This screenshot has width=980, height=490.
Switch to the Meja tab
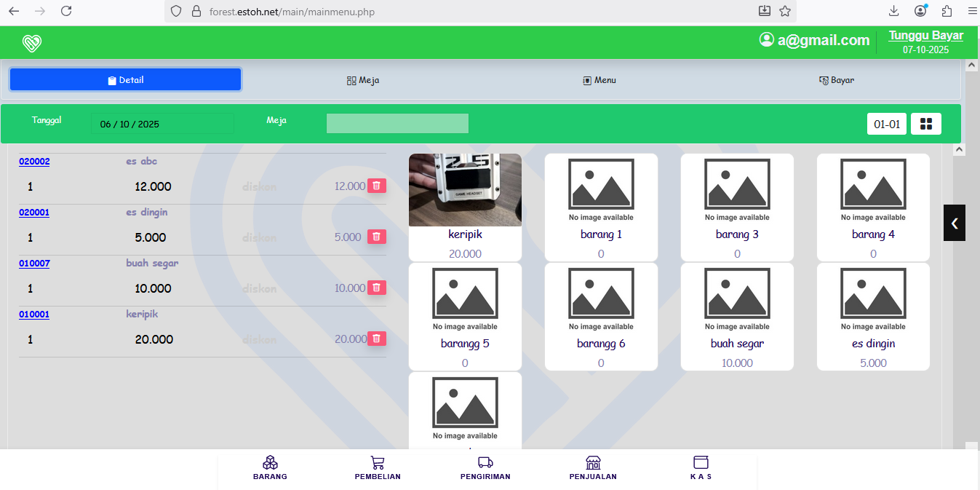[x=363, y=80]
